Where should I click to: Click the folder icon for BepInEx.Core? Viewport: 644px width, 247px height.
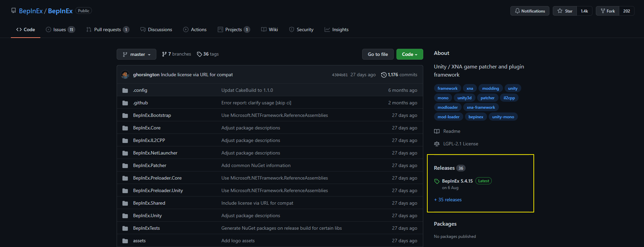coord(125,128)
